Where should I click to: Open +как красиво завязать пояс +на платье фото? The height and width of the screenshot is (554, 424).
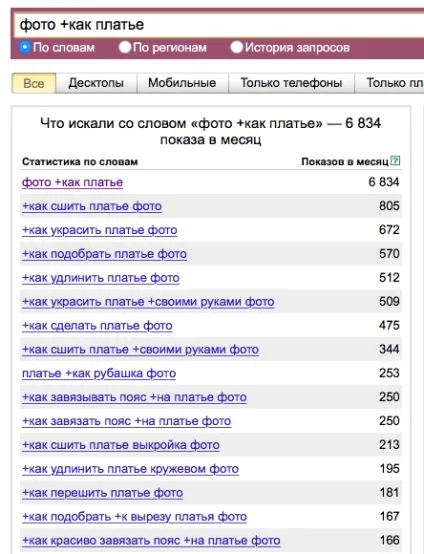click(151, 541)
